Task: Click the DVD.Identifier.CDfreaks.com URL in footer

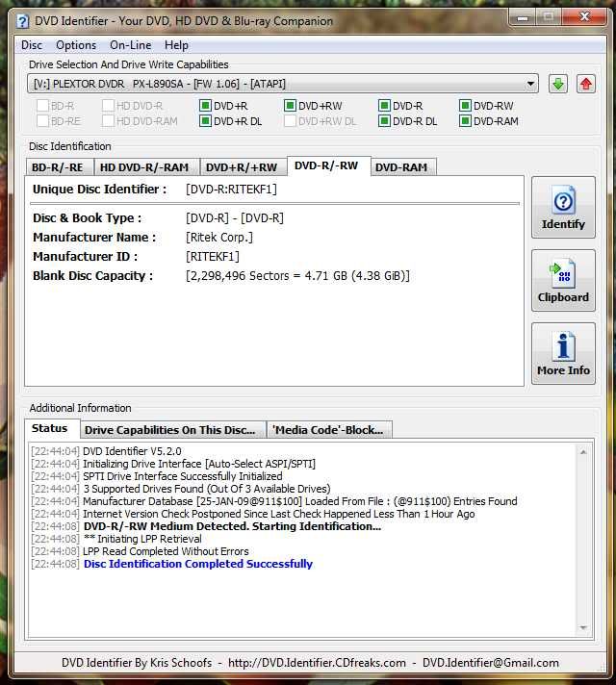Action: pyautogui.click(x=317, y=663)
